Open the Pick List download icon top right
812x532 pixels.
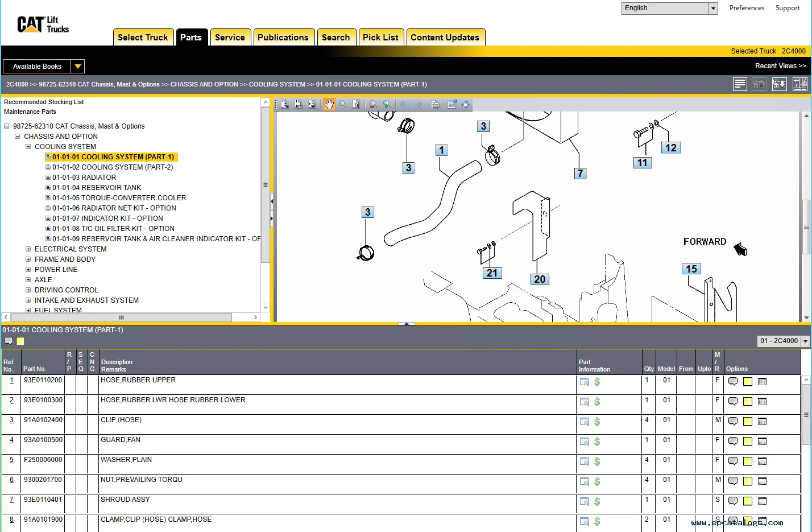click(779, 84)
